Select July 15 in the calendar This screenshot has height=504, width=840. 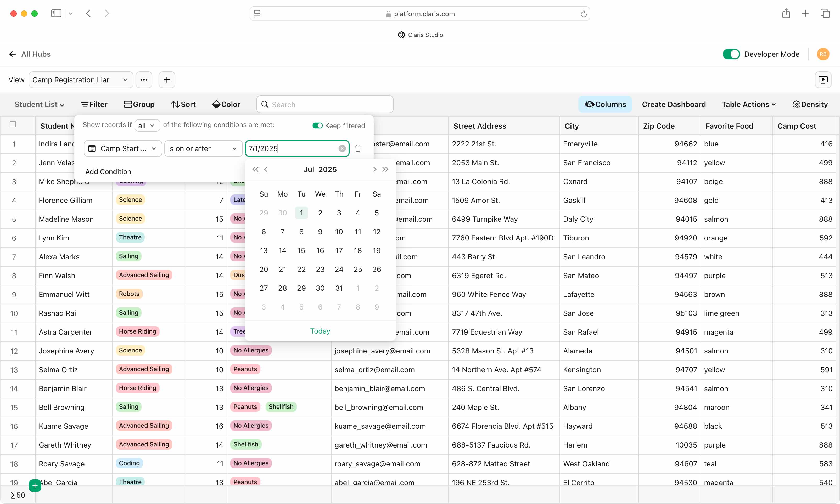click(x=301, y=251)
